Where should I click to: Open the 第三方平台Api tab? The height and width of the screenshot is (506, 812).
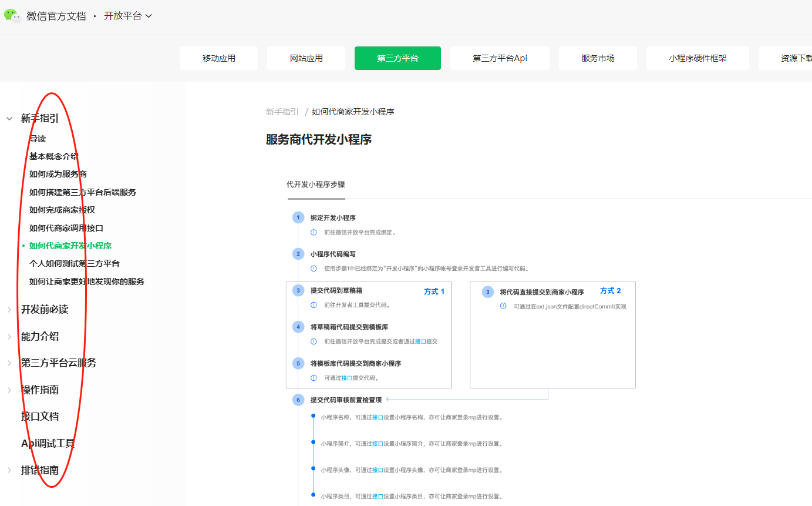point(500,58)
